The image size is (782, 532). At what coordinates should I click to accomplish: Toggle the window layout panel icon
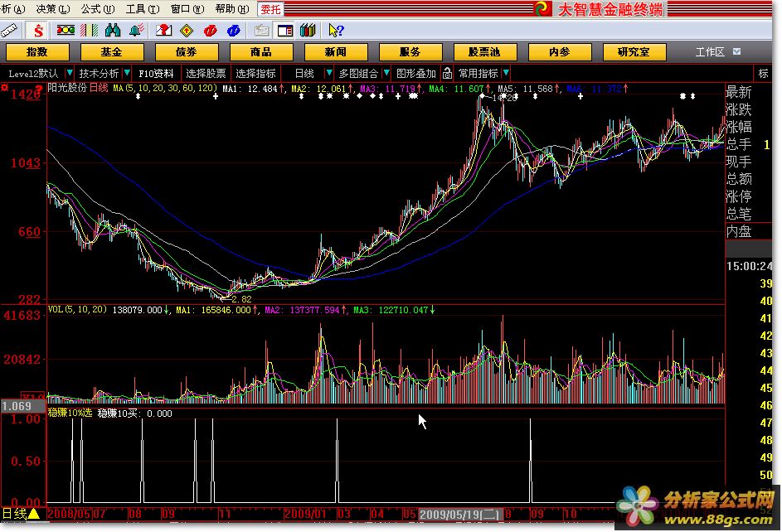pos(284,31)
